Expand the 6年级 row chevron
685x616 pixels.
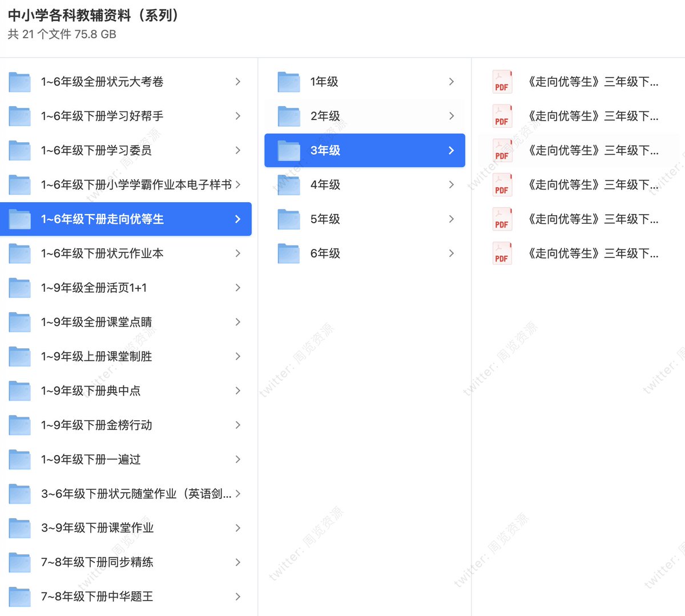click(x=452, y=253)
